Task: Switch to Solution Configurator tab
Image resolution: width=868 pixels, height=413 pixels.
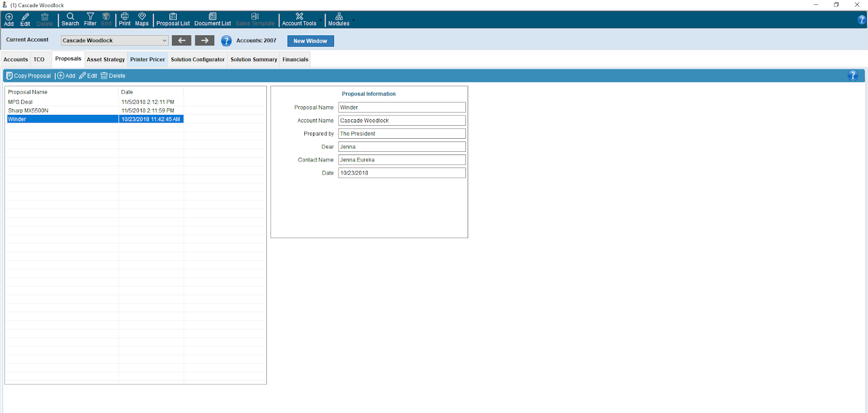Action: (x=197, y=60)
